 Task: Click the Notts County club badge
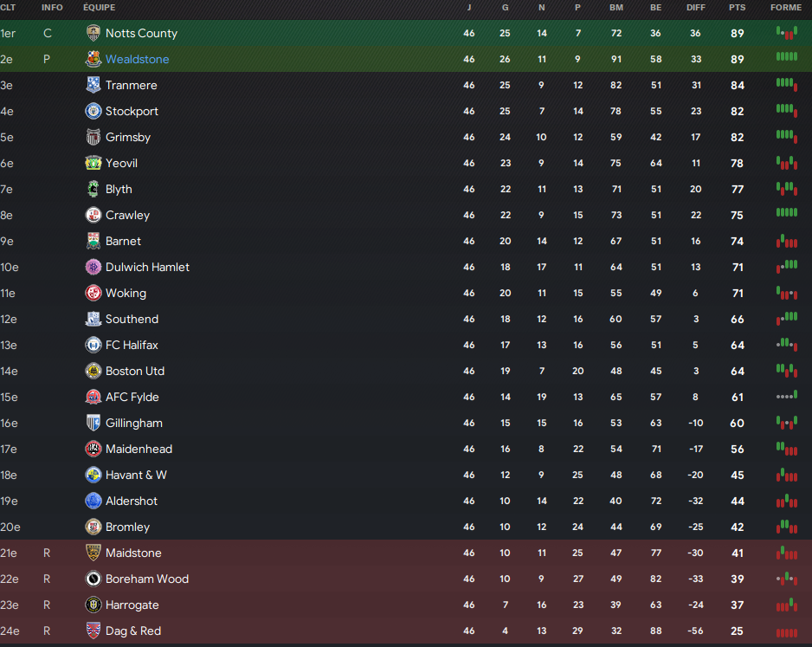tap(93, 33)
